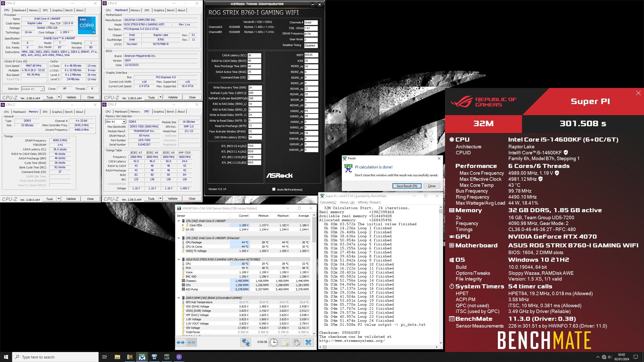The height and width of the screenshot is (362, 644).
Task: Open HWiNFO sensor settings gear
Action: click(297, 342)
